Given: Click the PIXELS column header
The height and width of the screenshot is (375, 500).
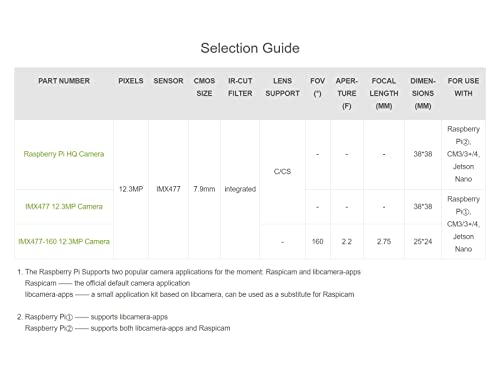Looking at the screenshot, I should (131, 81).
